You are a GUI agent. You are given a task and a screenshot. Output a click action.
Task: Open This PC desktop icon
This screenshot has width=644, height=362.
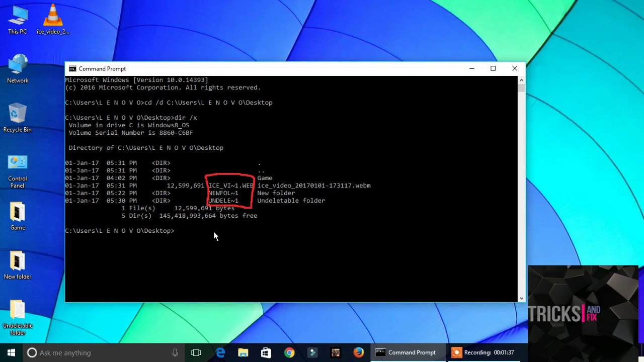18,20
